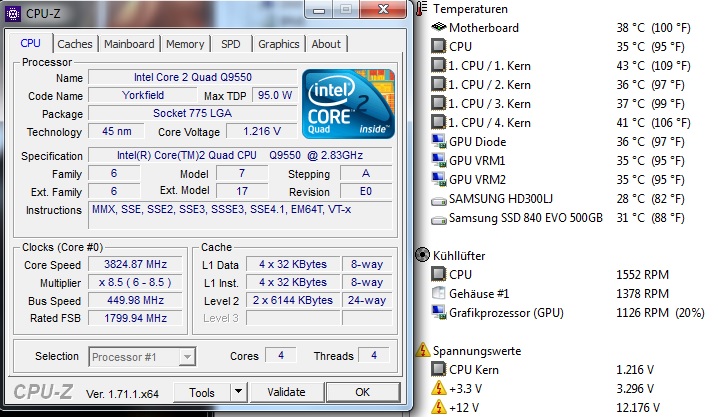Click the Samsung SSD 840 EVO drive icon
The width and height of the screenshot is (718, 417).
coord(439,220)
